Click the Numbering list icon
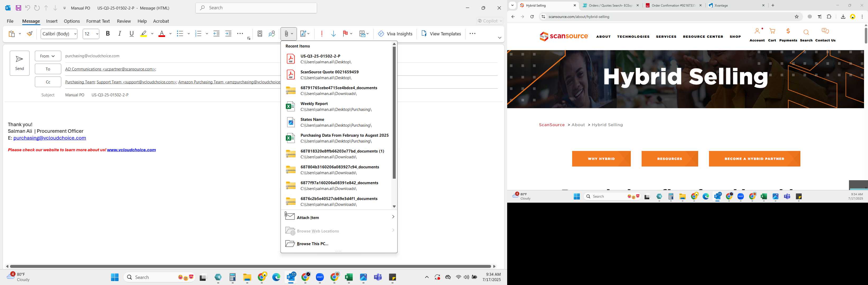 point(198,34)
